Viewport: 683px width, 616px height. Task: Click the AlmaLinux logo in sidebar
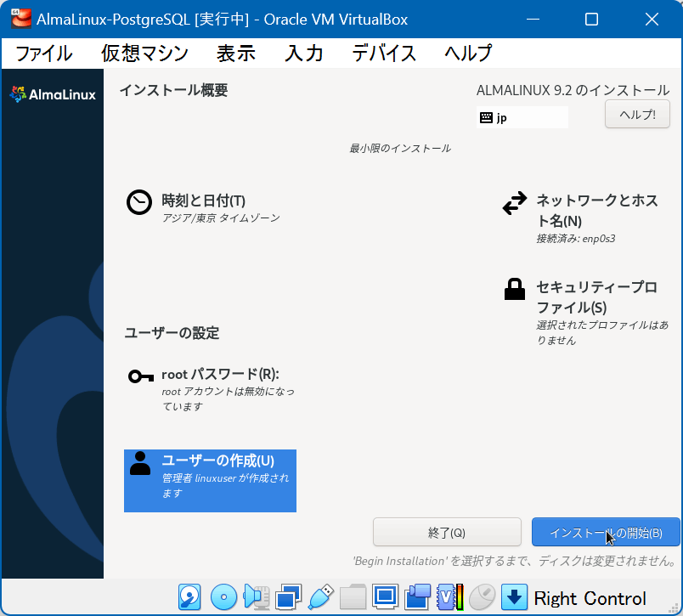point(53,94)
